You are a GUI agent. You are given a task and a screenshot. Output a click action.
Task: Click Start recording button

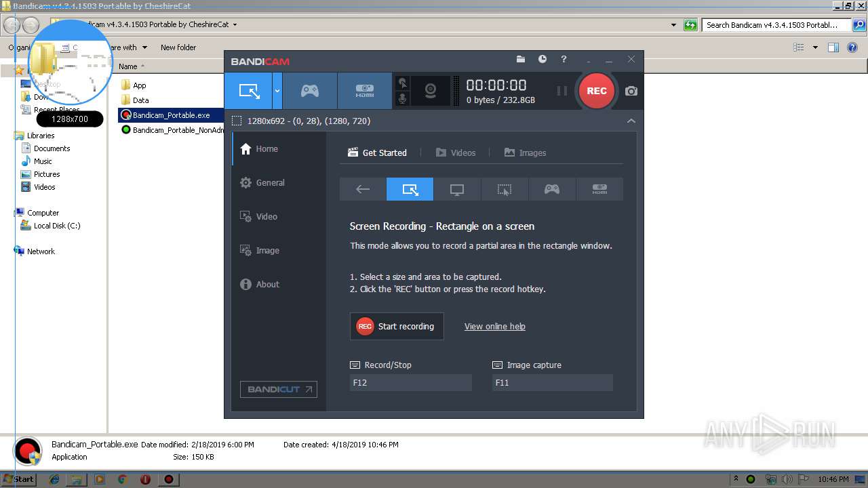397,326
